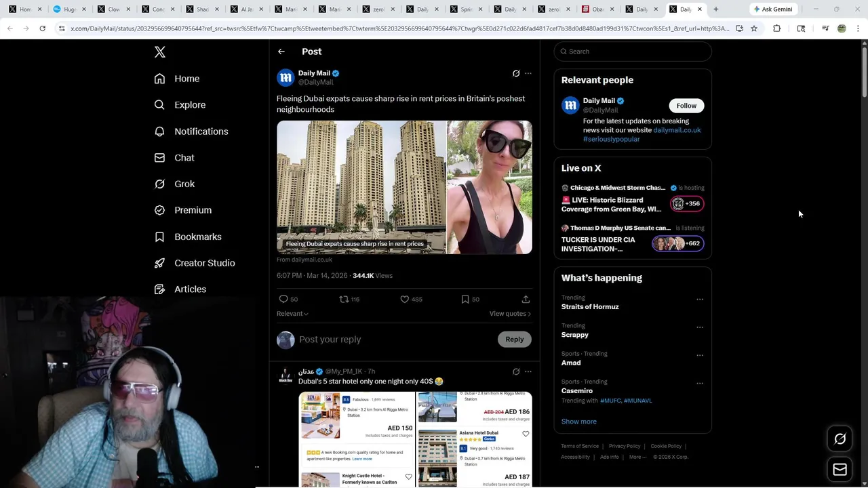Open more options for Scrappy trend

[x=700, y=327]
